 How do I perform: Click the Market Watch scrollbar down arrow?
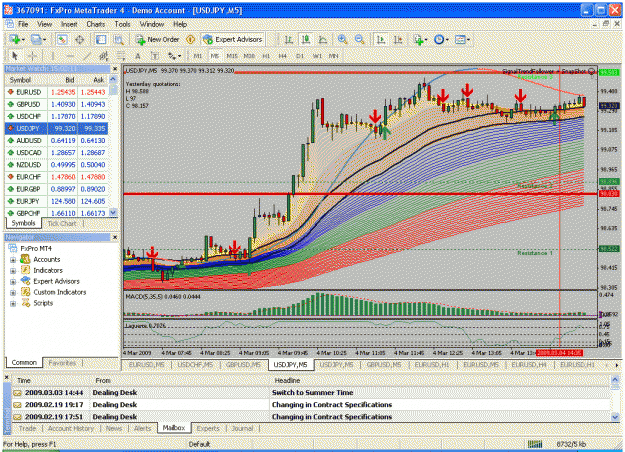[113, 212]
